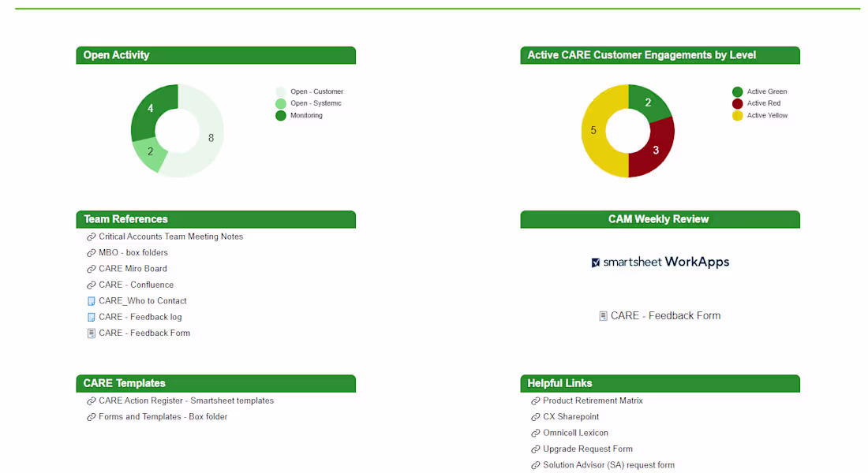The image size is (868, 473).
Task: Open CARE - Confluence link
Action: (137, 285)
